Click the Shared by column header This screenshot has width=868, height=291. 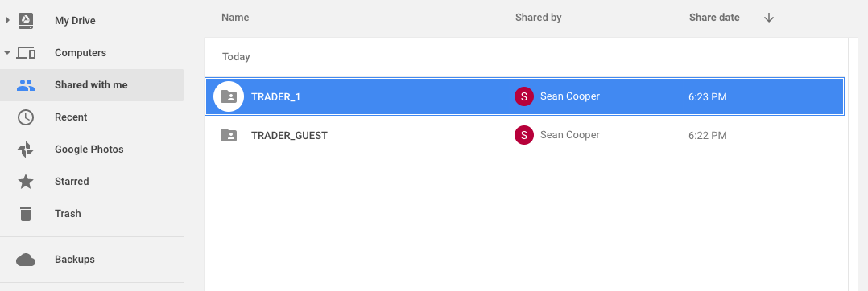tap(539, 18)
